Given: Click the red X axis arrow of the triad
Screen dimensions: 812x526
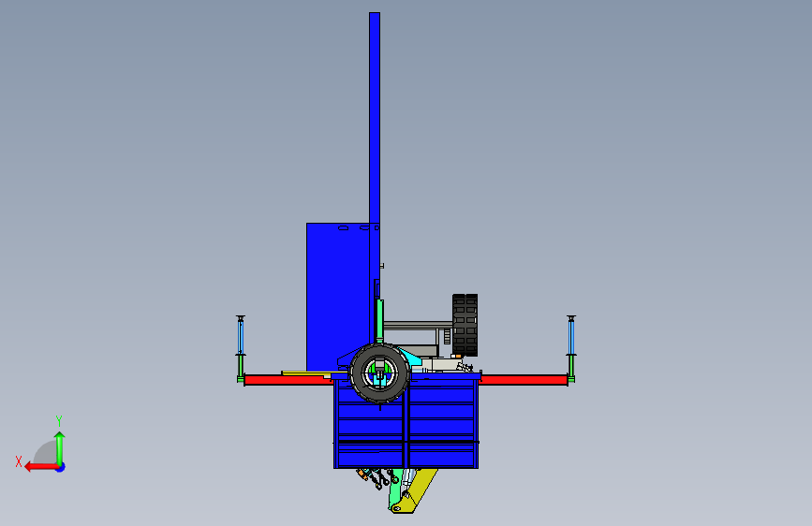Looking at the screenshot, I should tap(40, 467).
